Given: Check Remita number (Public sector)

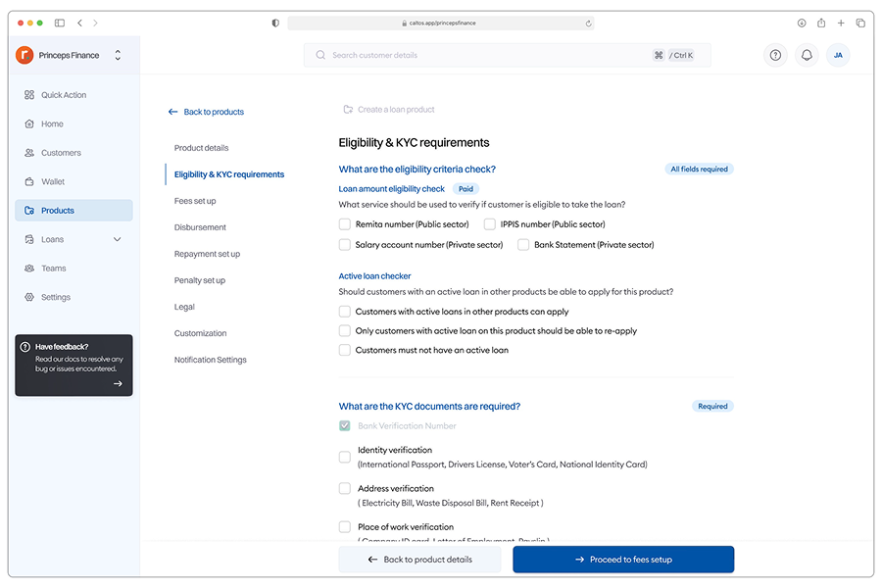Looking at the screenshot, I should (x=345, y=224).
